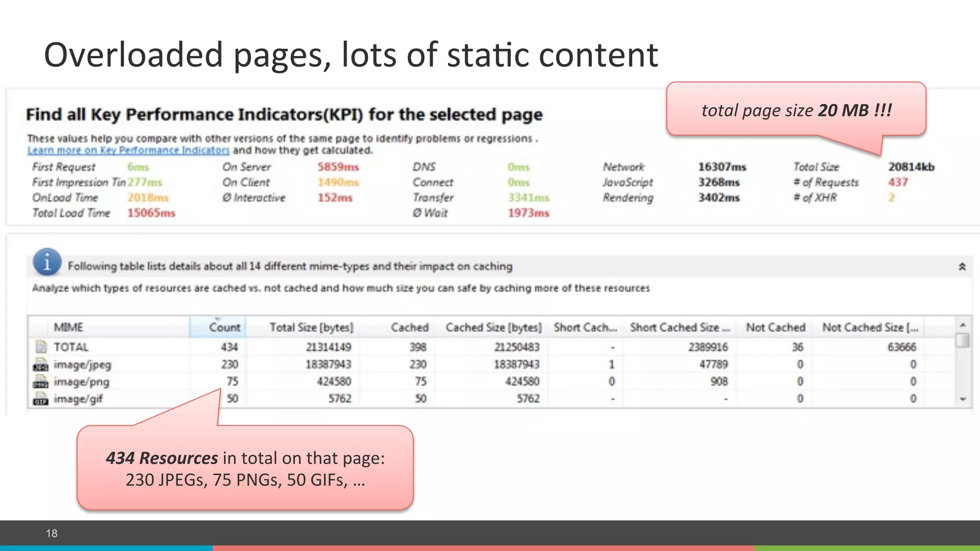Select the image/jpeg row label
The height and width of the screenshot is (551, 980).
click(x=82, y=365)
